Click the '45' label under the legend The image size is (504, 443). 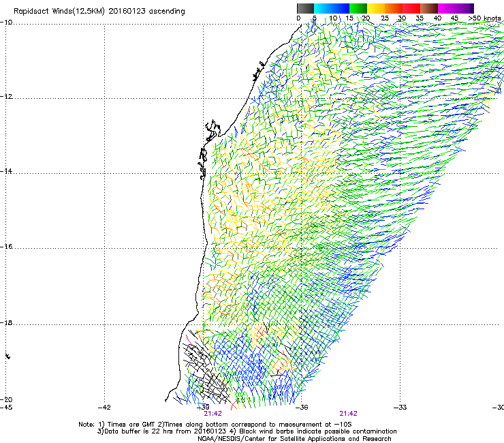[x=454, y=18]
